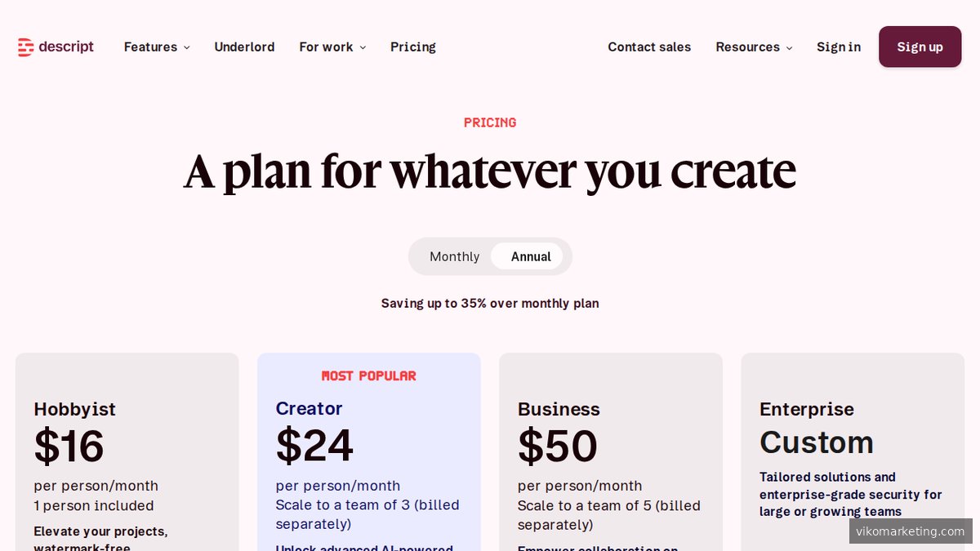
Task: Click the Sign up button
Action: pyautogui.click(x=920, y=47)
